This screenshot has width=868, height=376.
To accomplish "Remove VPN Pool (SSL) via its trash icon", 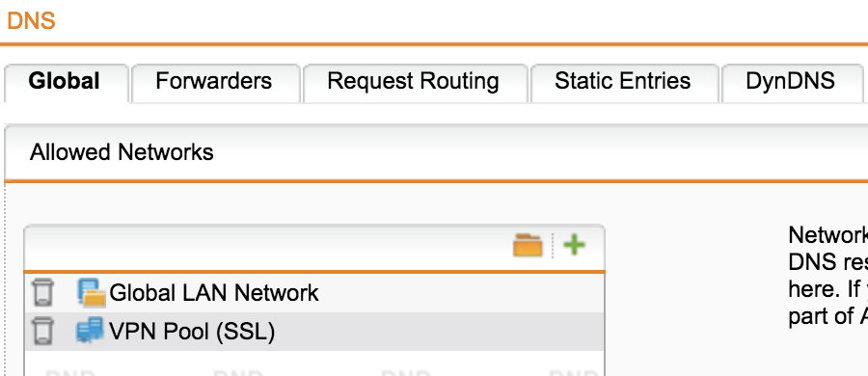I will 42,331.
